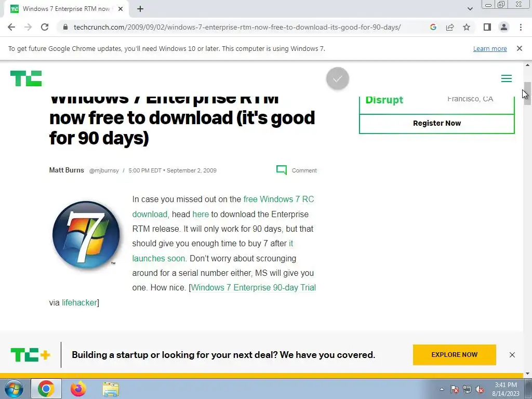Viewport: 532px width, 399px height.
Task: Click the Comment speech bubble icon
Action: click(282, 170)
